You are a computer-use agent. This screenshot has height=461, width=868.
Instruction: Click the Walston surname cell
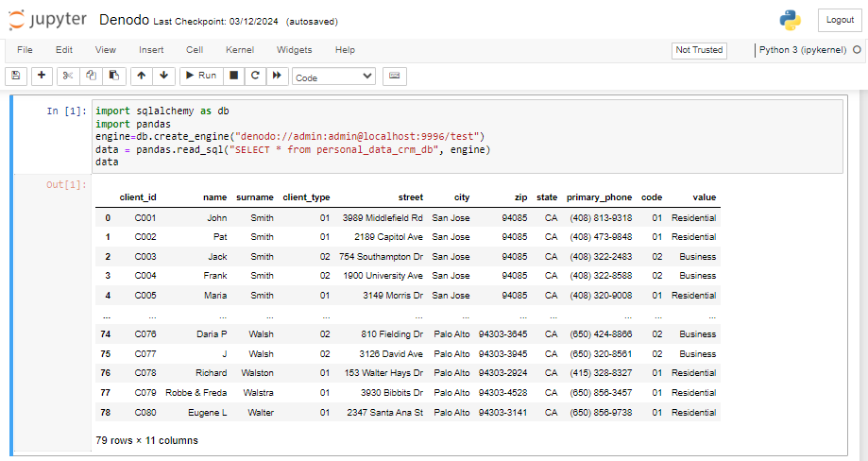click(258, 373)
